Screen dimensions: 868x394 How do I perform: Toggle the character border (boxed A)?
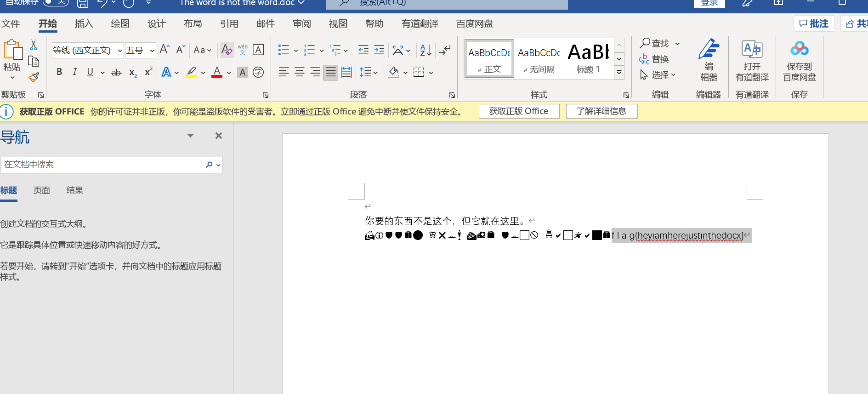tap(258, 50)
